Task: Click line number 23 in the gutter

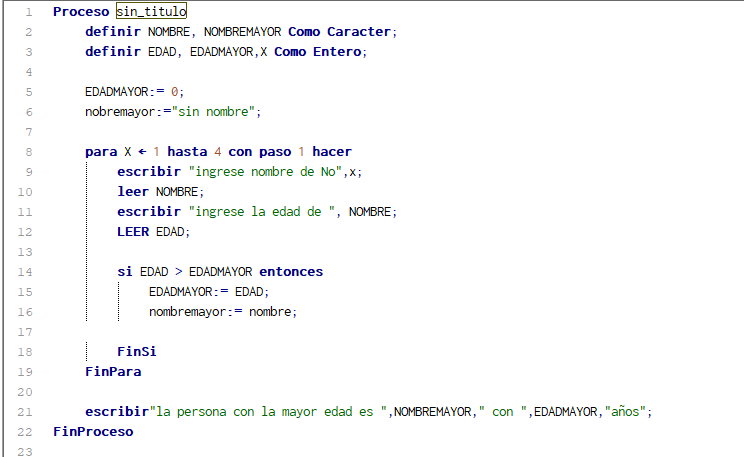Action: click(x=25, y=451)
